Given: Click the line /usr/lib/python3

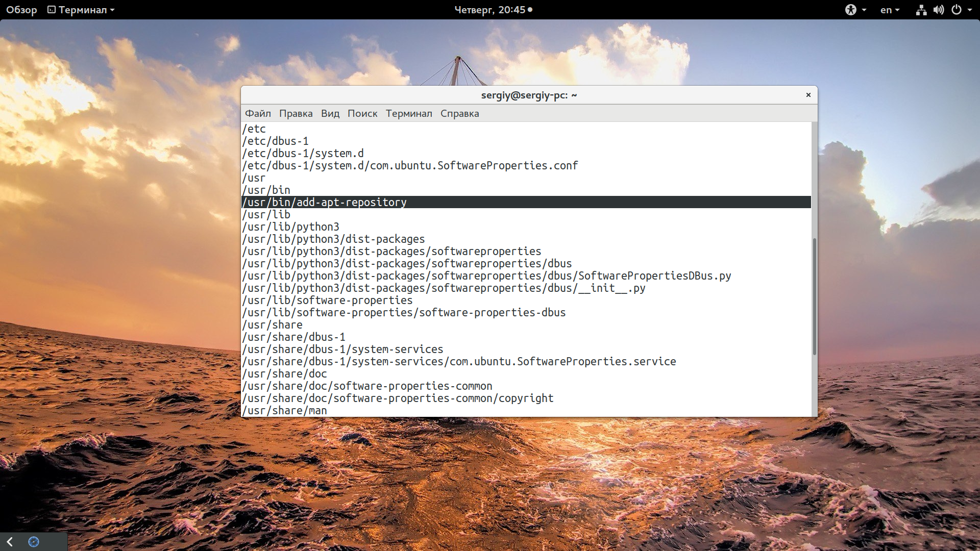Looking at the screenshot, I should coord(290,227).
